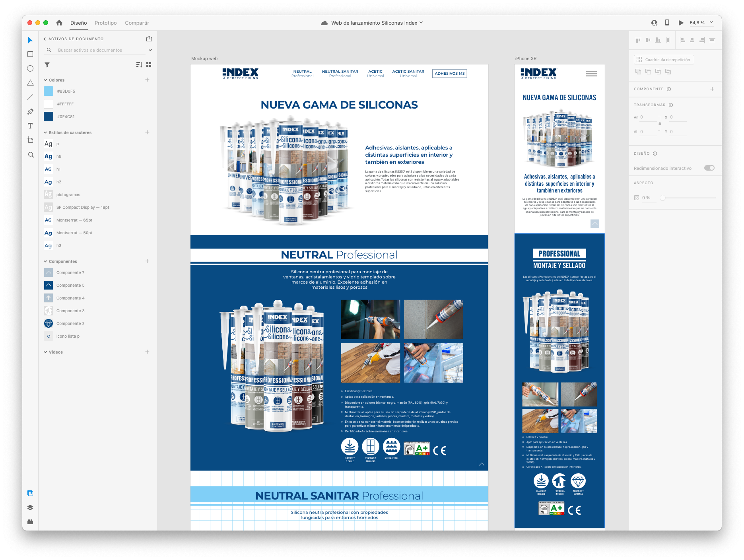Add a new video with plus
The width and height of the screenshot is (744, 560).
click(147, 352)
